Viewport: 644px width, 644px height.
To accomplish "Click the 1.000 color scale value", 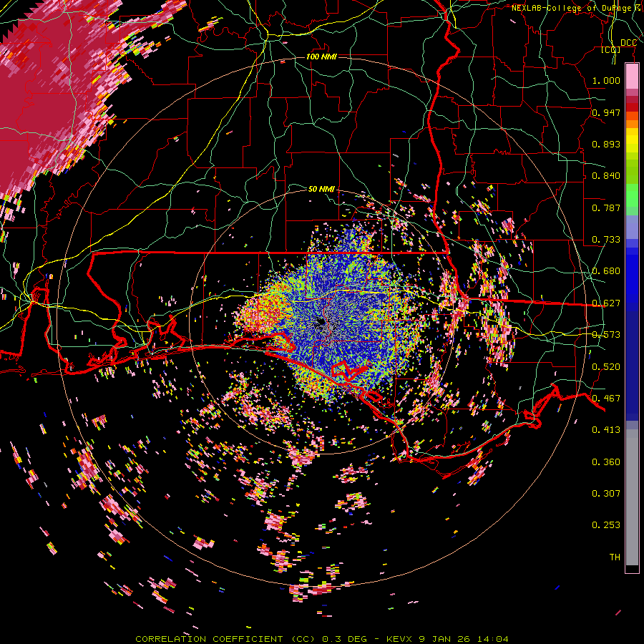I will tap(606, 80).
